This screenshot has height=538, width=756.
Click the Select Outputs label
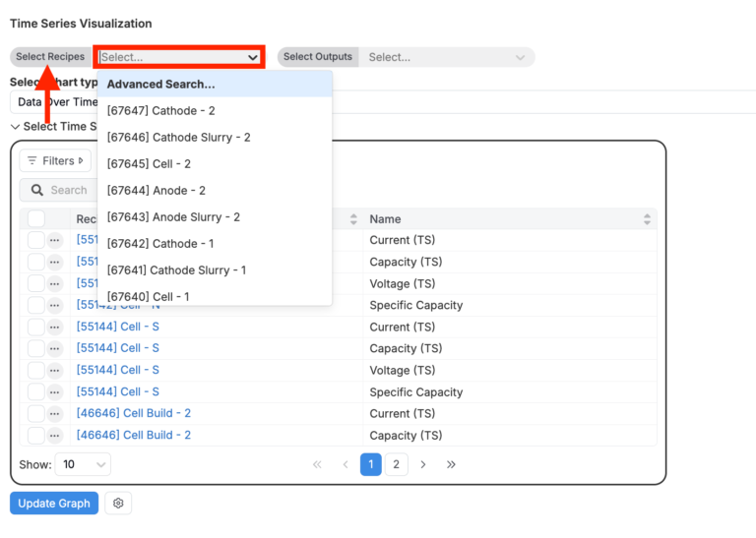tap(318, 57)
